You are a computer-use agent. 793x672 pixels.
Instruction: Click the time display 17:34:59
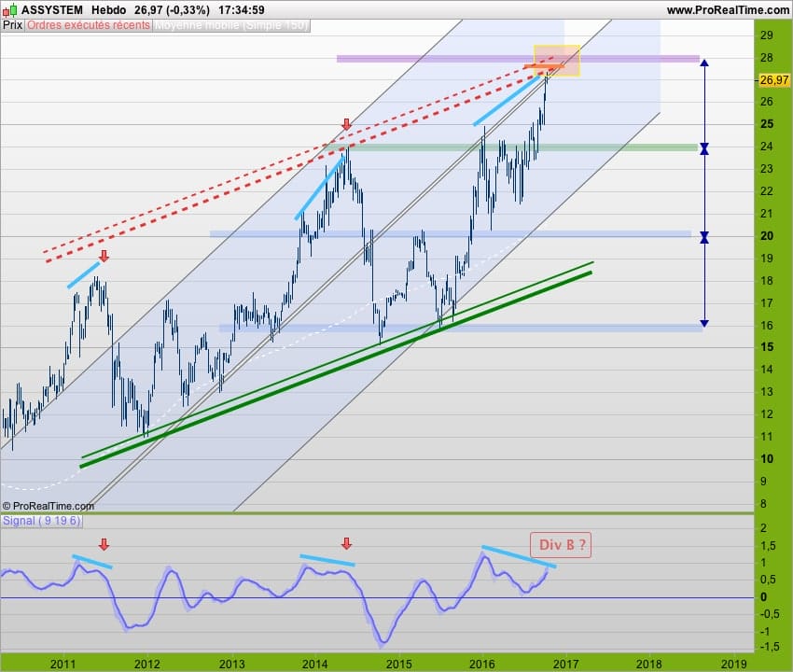(242, 10)
